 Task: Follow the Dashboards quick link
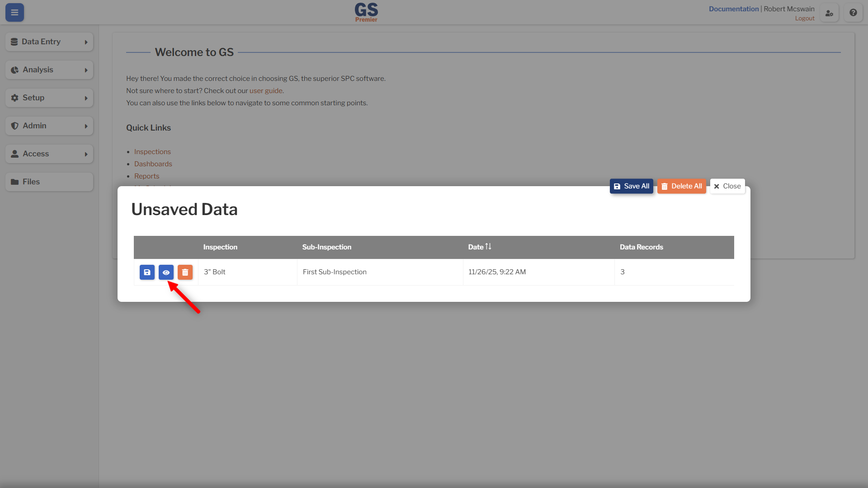[153, 164]
